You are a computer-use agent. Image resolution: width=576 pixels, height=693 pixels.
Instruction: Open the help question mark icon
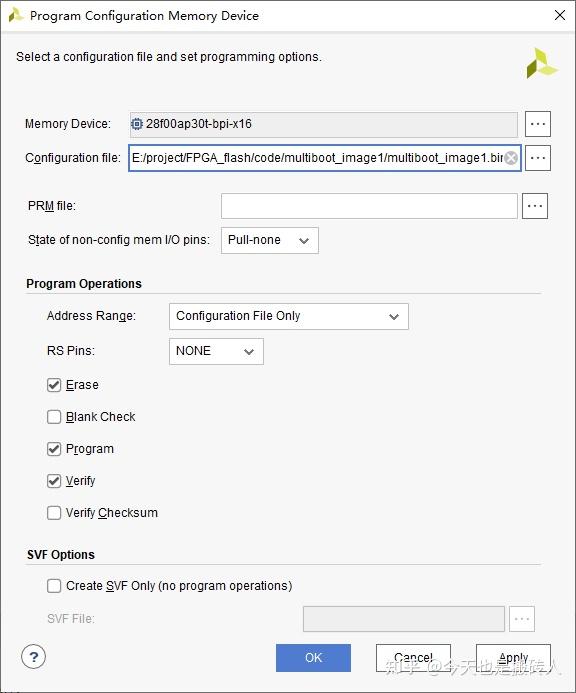[33, 657]
